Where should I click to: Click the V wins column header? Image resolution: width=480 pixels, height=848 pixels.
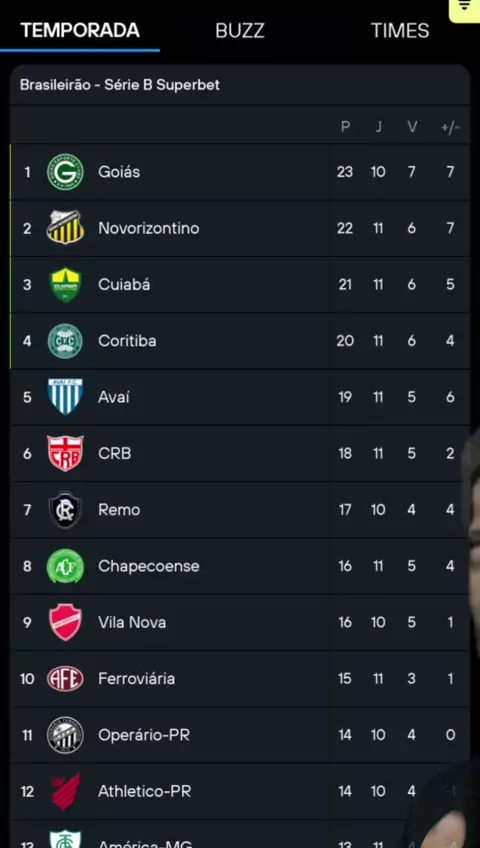click(412, 127)
